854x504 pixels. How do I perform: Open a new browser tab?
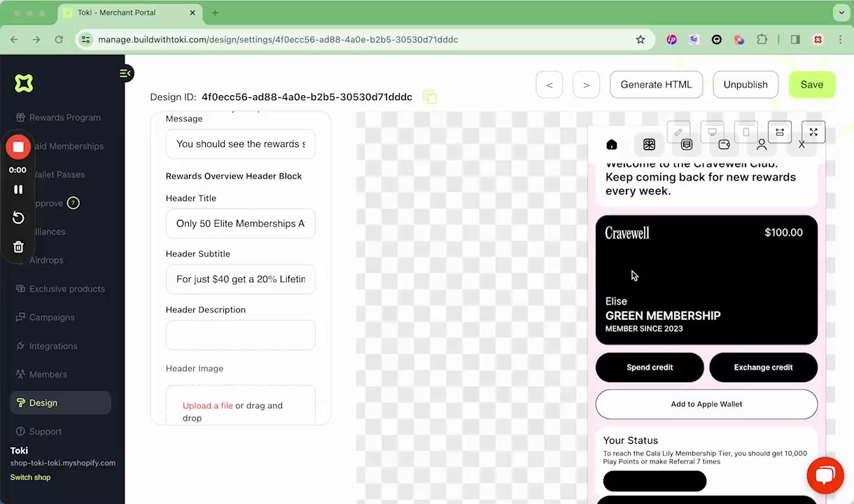click(x=215, y=13)
